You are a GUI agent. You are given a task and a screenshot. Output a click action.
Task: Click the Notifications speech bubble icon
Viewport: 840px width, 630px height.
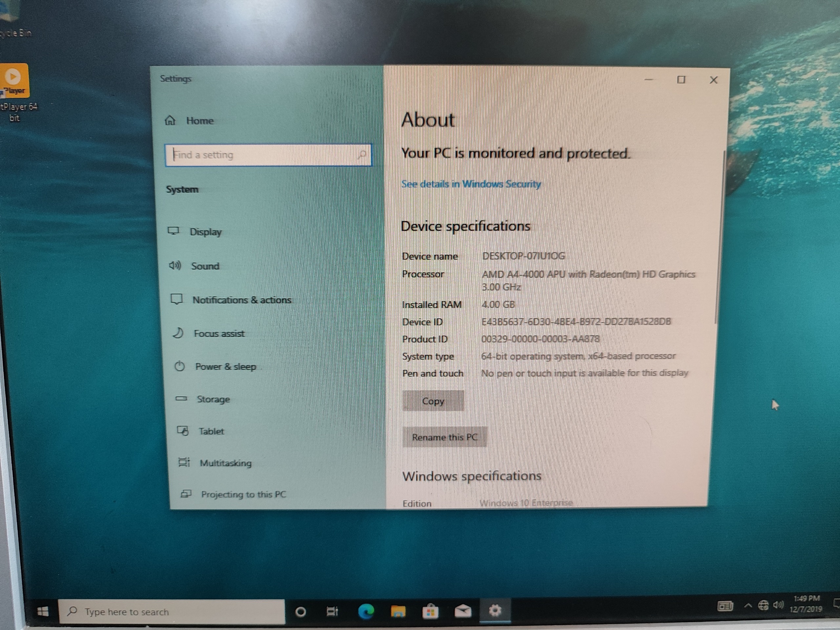[x=177, y=299]
